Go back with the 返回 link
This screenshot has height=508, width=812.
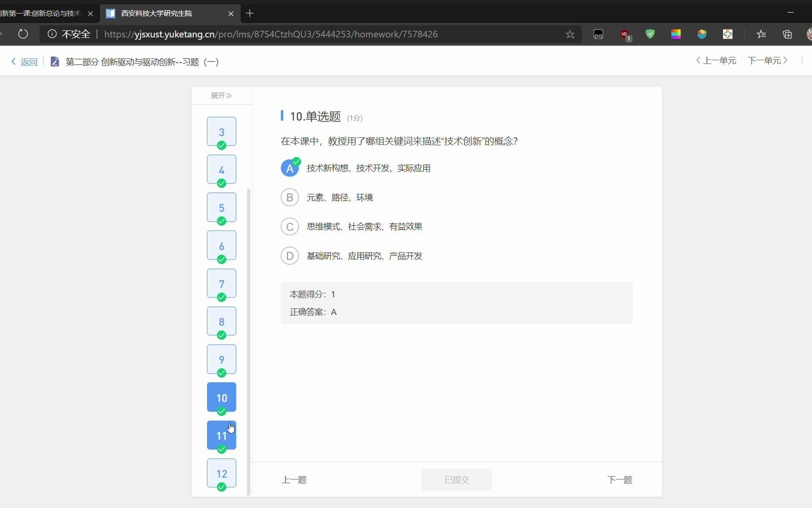pos(24,62)
